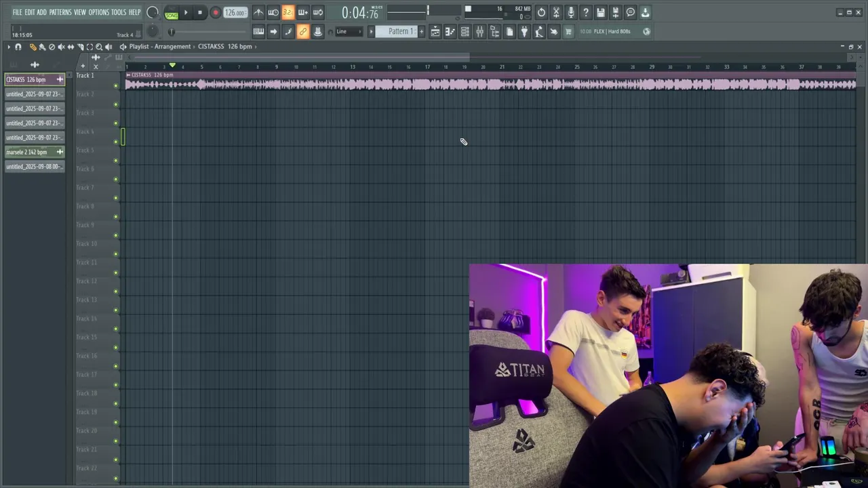The height and width of the screenshot is (488, 868).
Task: Open the PATTERNS menu
Action: click(x=60, y=12)
